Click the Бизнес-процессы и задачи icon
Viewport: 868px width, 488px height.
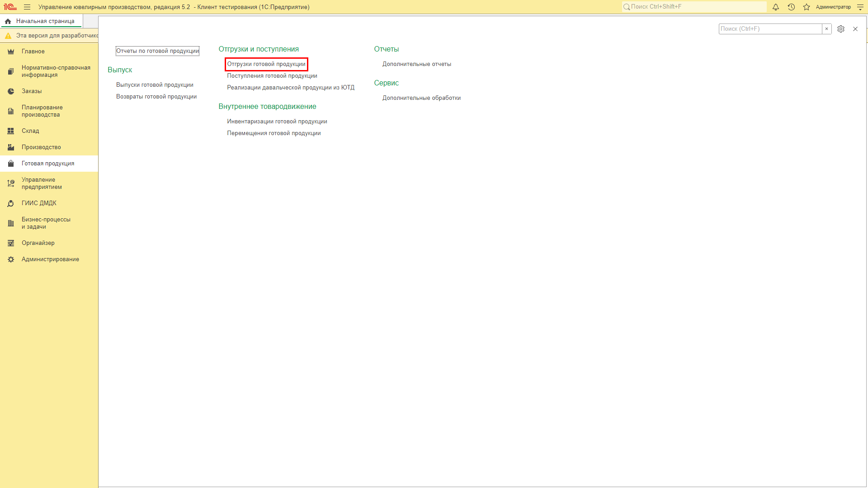pos(11,223)
